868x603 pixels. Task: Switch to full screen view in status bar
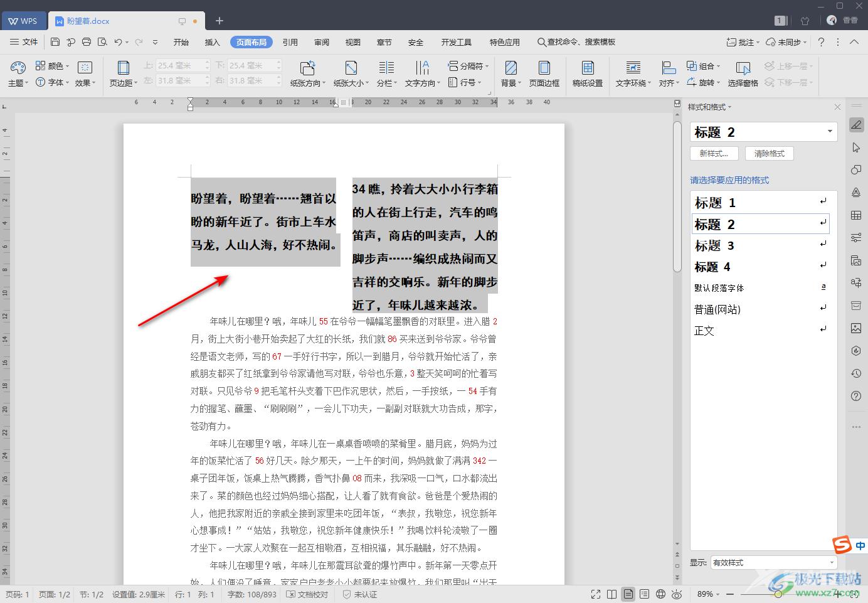[x=595, y=594]
